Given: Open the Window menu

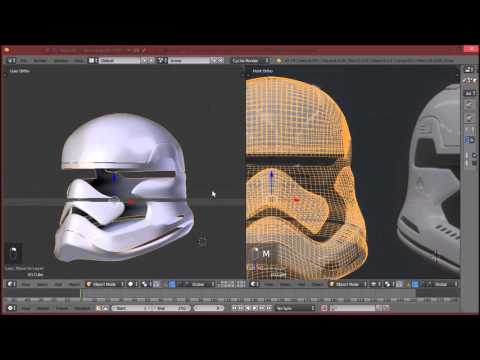Looking at the screenshot, I should [61, 60].
